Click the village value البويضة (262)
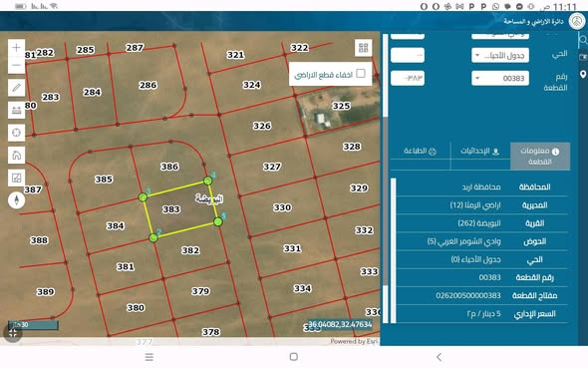588x368 pixels. tap(479, 223)
